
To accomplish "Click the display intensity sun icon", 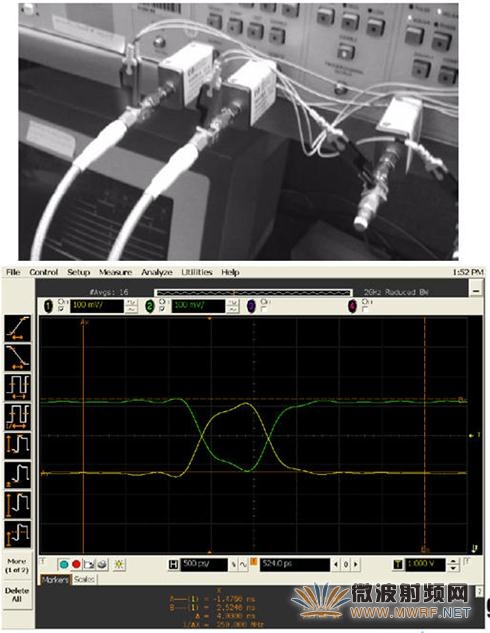I will coord(119,564).
